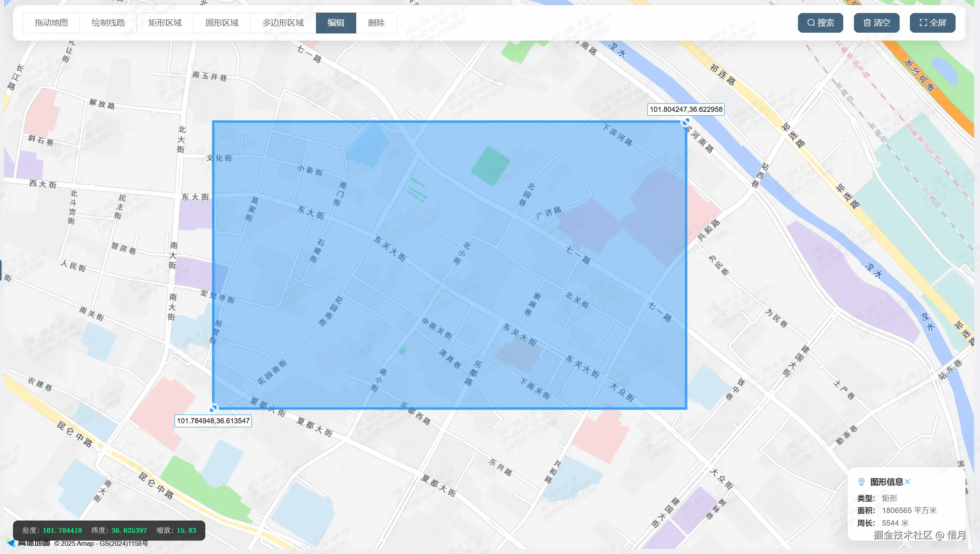Click the active Edit mode button
The image size is (980, 554).
pos(336,23)
